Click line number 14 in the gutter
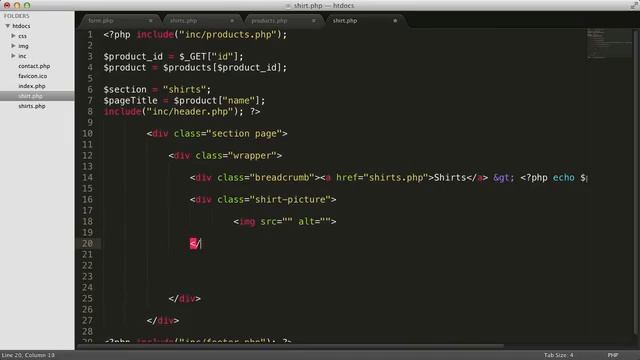 coord(87,178)
